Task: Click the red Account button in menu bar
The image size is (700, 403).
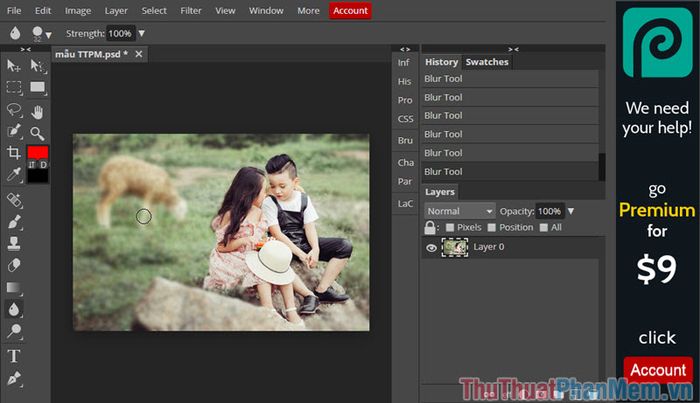Action: (350, 11)
